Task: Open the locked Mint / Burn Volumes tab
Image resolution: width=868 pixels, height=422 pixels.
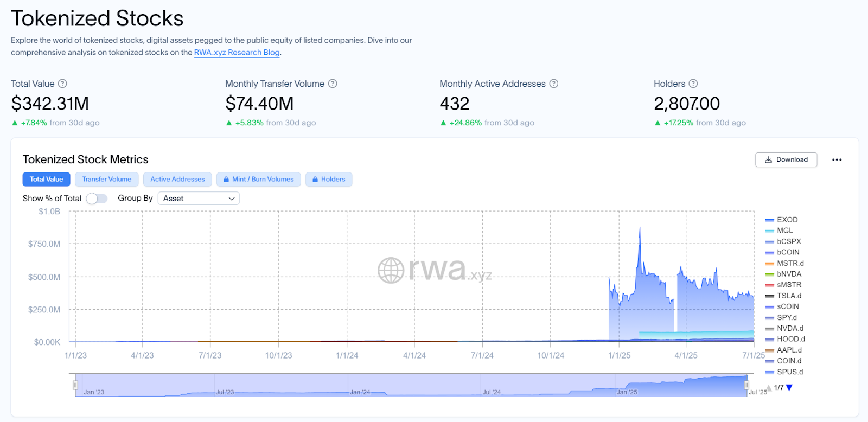Action: [259, 180]
